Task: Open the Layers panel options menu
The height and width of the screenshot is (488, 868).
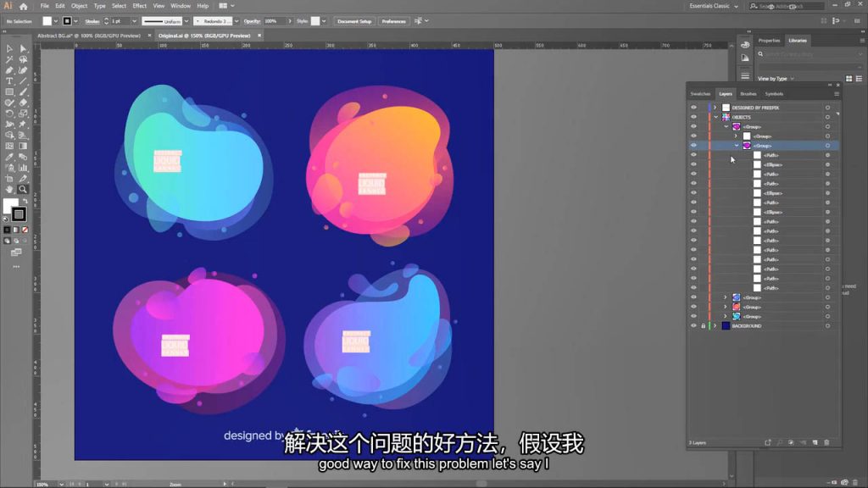Action: 837,94
